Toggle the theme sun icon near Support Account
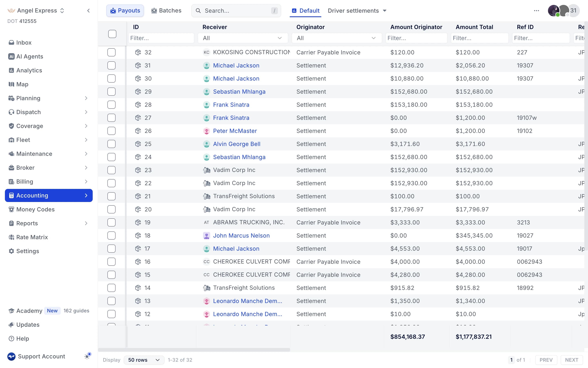This screenshot has height=368, width=588. tap(87, 356)
